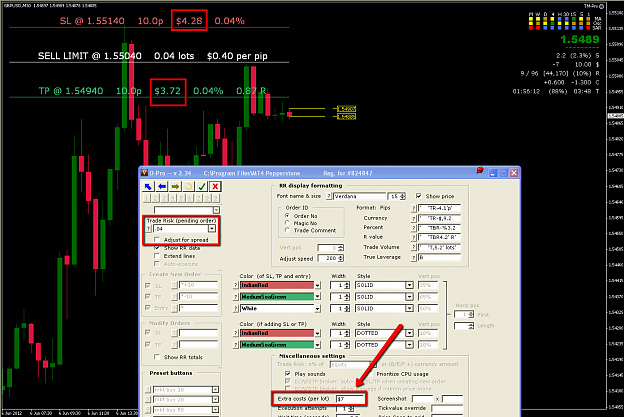Toggle the Show price checkbox
625x417 pixels.
(419, 196)
